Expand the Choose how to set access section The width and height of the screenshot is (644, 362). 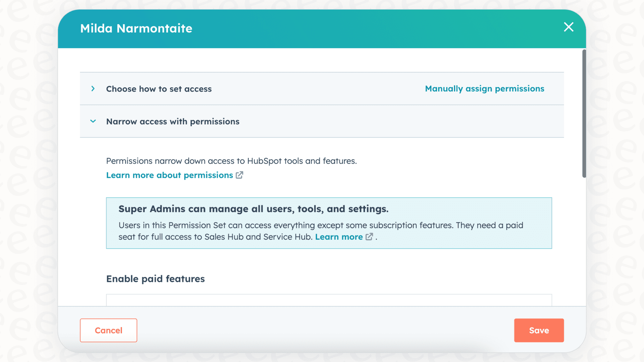[159, 88]
